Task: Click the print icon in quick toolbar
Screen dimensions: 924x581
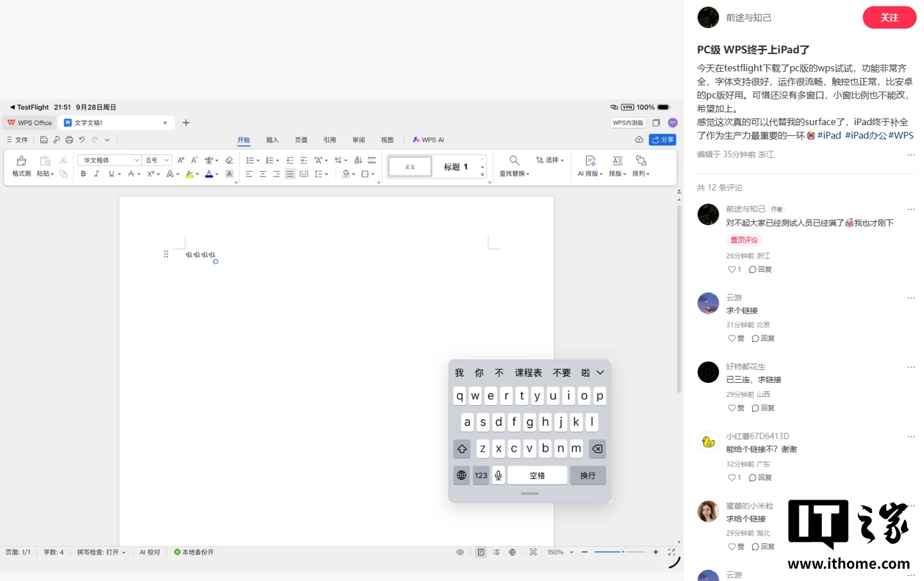Action: pyautogui.click(x=69, y=140)
